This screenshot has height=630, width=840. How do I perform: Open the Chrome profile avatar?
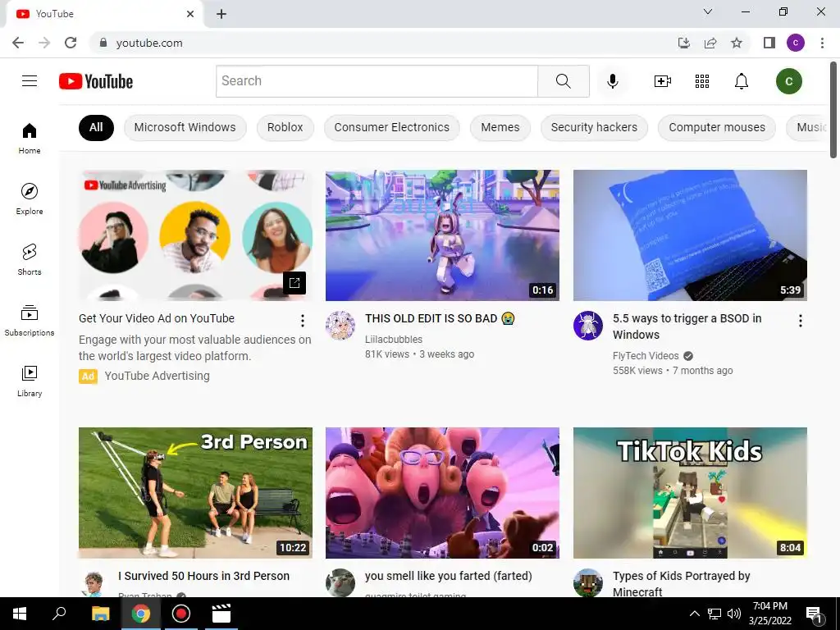[x=796, y=43]
